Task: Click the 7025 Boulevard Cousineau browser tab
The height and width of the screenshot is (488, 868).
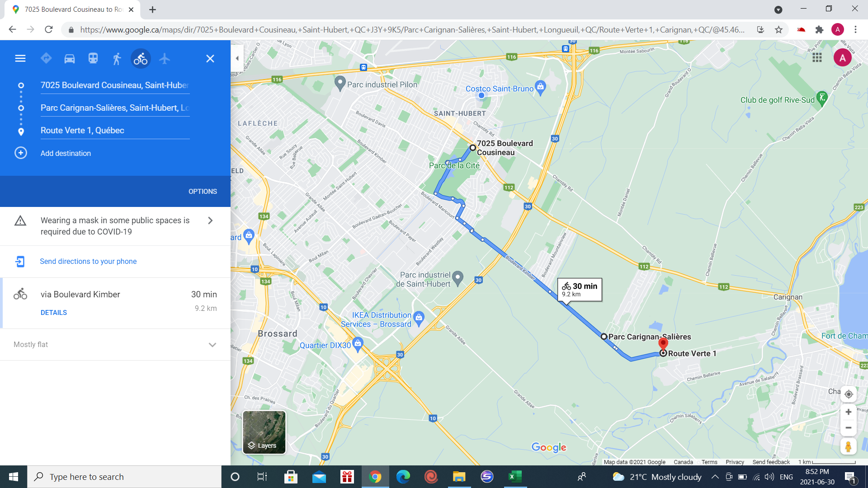Action: [x=72, y=9]
